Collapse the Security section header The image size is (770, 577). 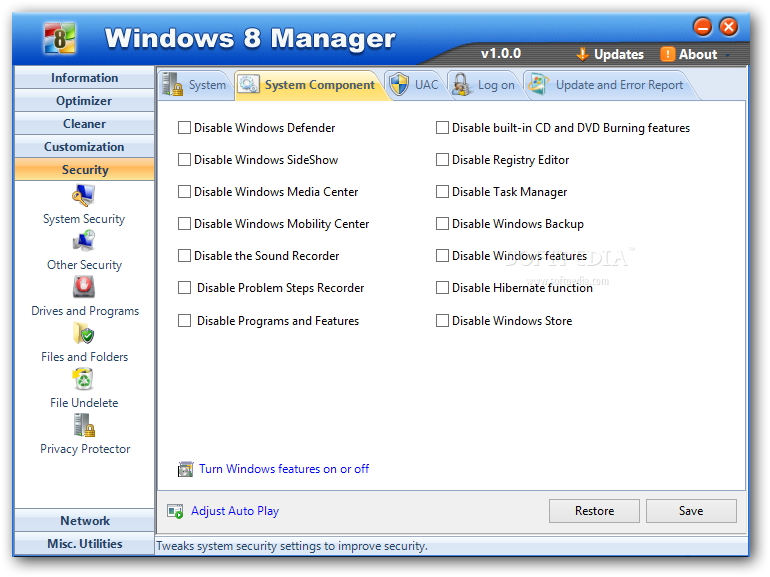click(x=84, y=169)
